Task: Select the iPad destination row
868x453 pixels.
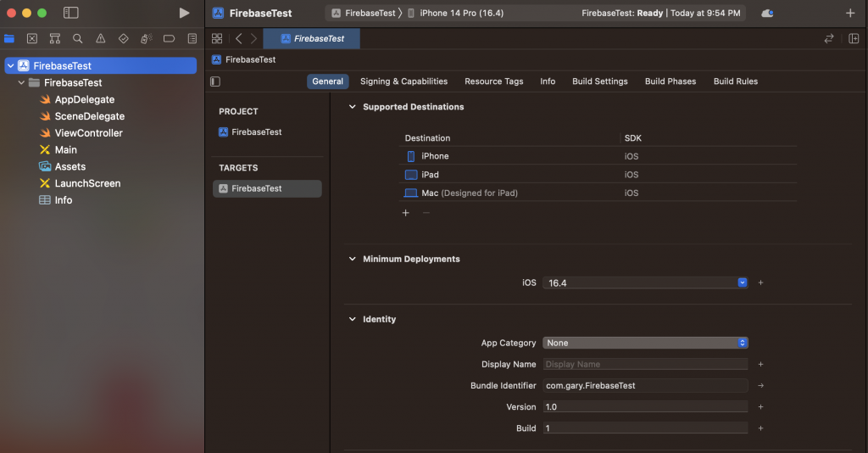Action: coord(598,175)
